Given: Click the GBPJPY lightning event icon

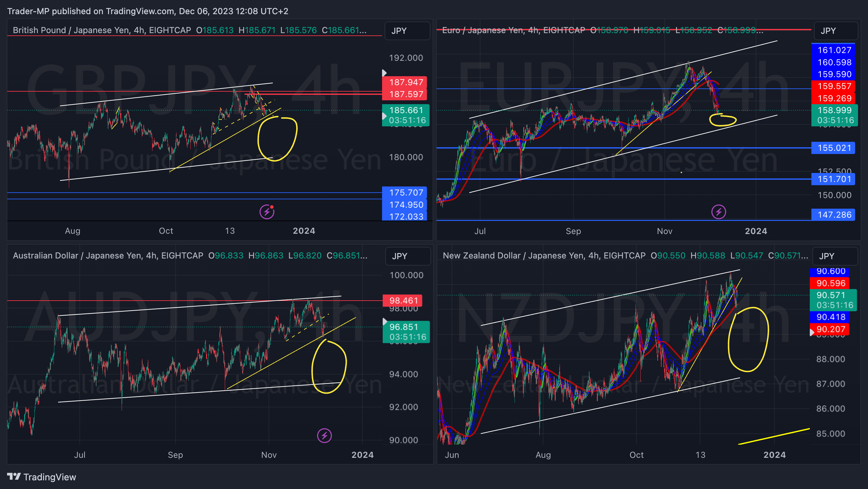Looking at the screenshot, I should [x=267, y=212].
